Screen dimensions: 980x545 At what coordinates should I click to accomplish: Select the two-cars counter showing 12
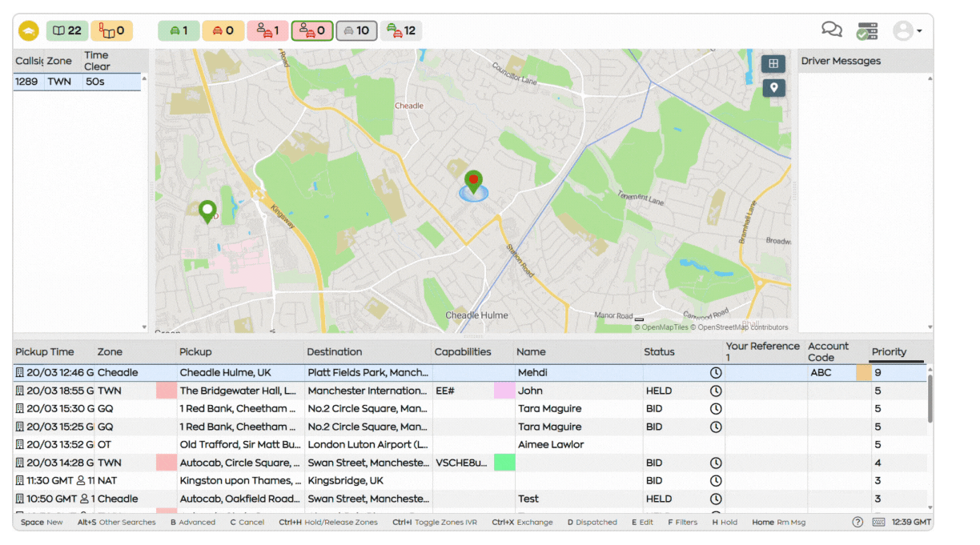click(x=401, y=31)
